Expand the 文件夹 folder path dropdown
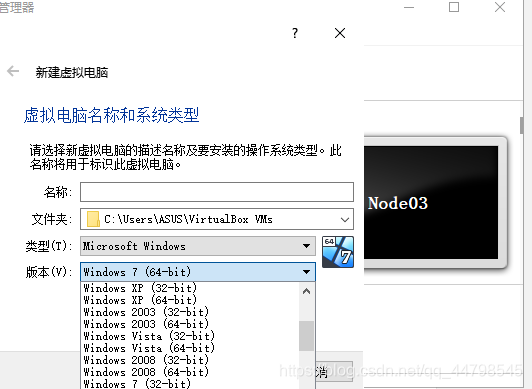The height and width of the screenshot is (389, 532). [345, 220]
